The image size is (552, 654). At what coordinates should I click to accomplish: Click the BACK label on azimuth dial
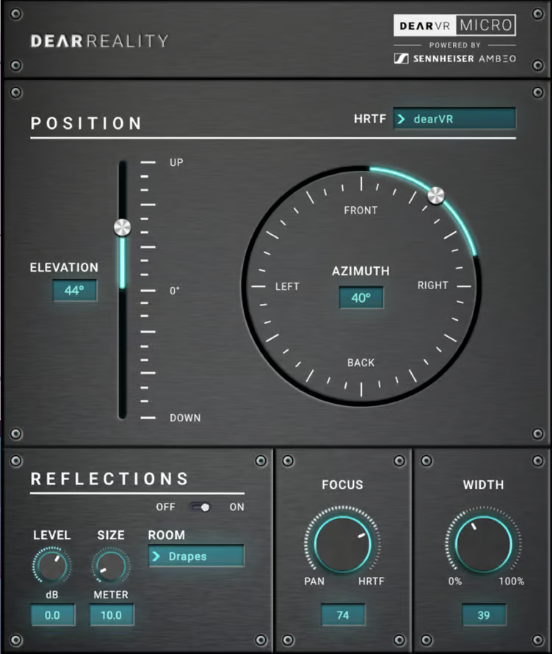click(361, 362)
